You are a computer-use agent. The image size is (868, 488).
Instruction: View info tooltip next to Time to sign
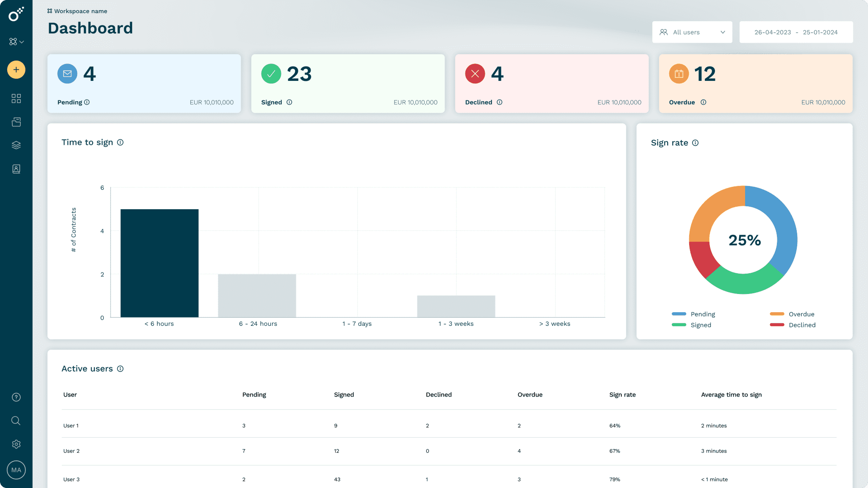121,142
